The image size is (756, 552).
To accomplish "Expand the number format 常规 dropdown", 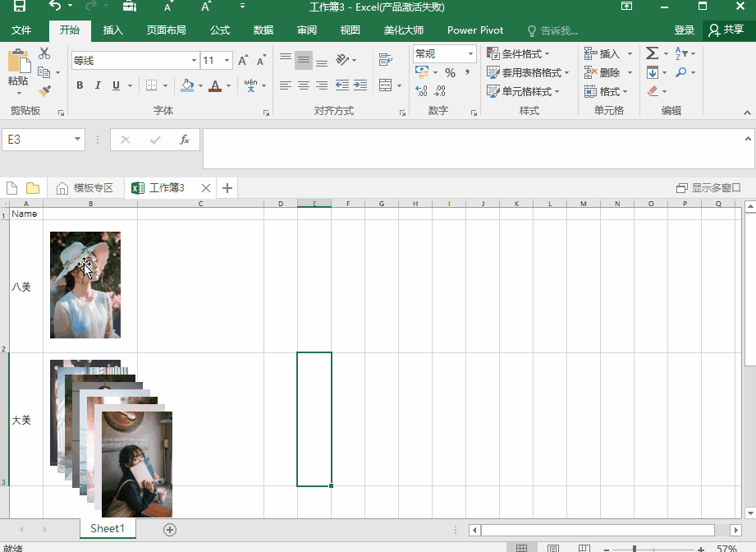I will pyautogui.click(x=471, y=54).
